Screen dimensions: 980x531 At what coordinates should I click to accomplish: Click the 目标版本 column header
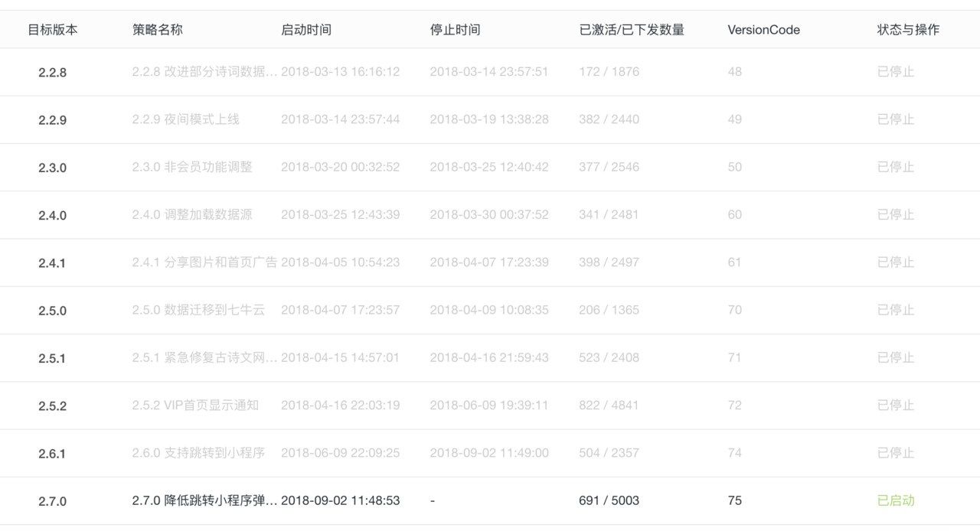click(x=53, y=30)
